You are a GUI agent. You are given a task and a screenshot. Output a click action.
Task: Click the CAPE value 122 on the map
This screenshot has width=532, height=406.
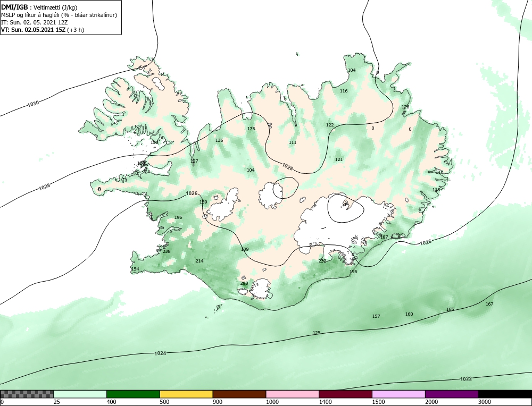coord(330,125)
